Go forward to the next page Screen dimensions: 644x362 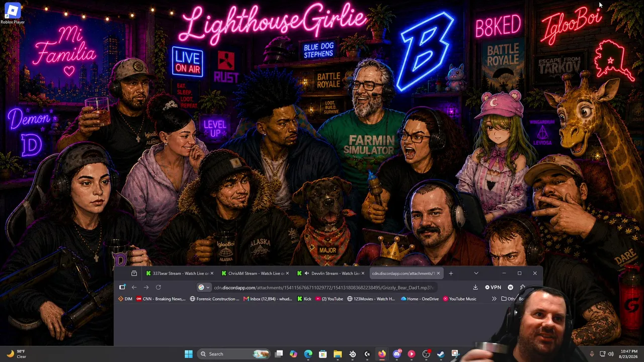146,287
